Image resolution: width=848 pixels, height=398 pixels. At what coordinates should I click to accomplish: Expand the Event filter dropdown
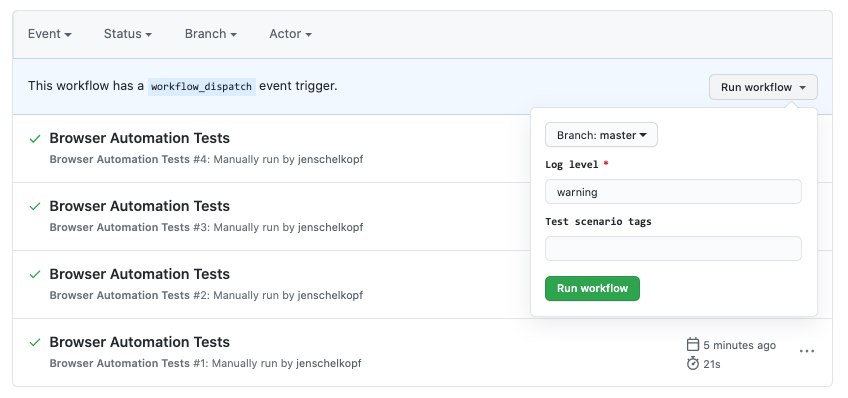click(x=50, y=34)
